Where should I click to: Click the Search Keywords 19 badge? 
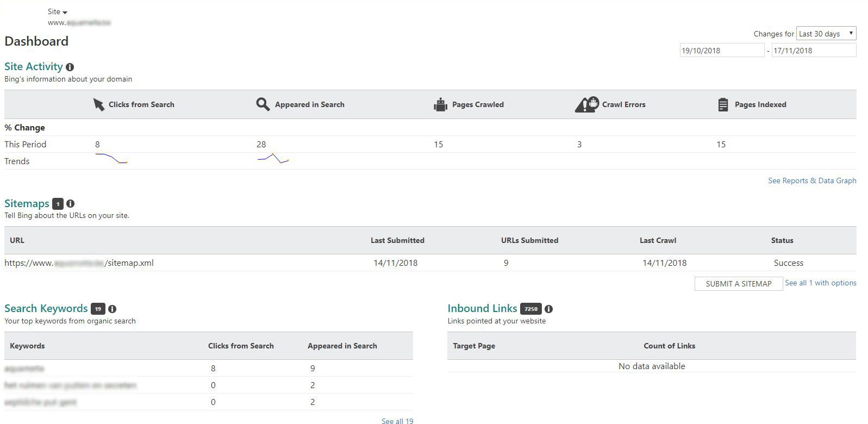98,309
